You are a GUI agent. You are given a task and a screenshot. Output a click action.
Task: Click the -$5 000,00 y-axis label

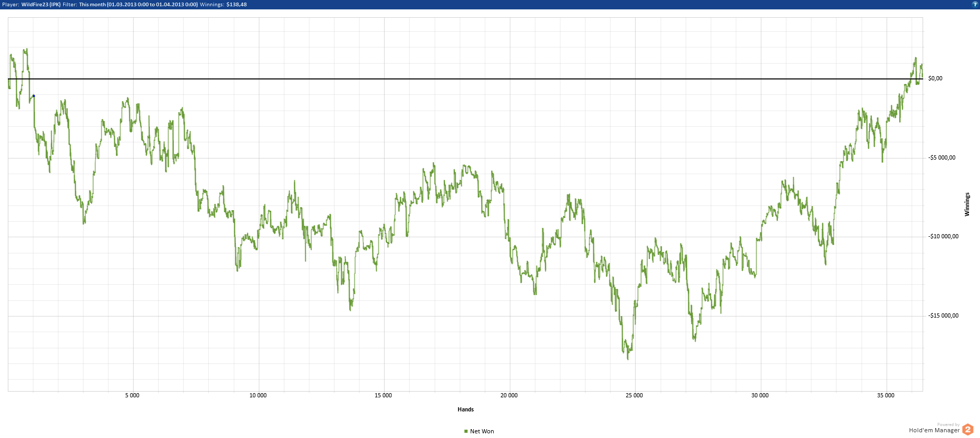[941, 157]
